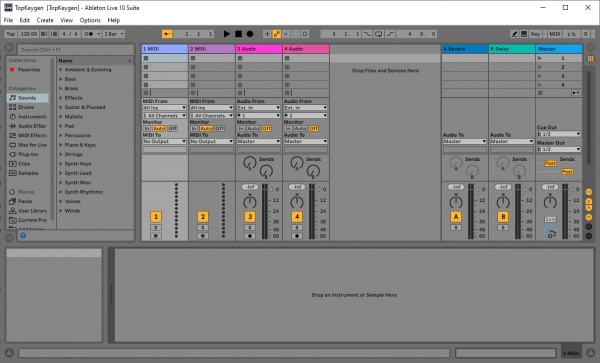Open User Library under Places
This screenshot has width=600, height=363.
click(x=28, y=211)
